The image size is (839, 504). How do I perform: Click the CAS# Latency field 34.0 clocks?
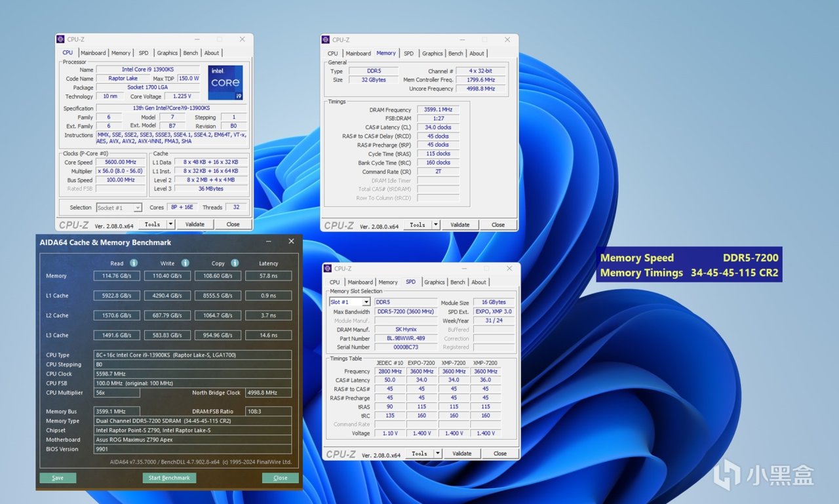[439, 127]
